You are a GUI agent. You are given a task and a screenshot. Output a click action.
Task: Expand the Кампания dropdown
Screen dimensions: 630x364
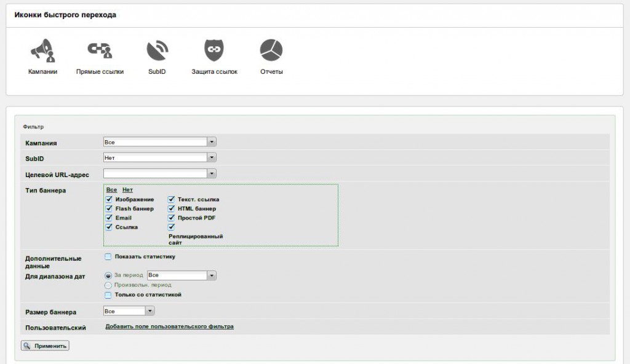(x=212, y=142)
